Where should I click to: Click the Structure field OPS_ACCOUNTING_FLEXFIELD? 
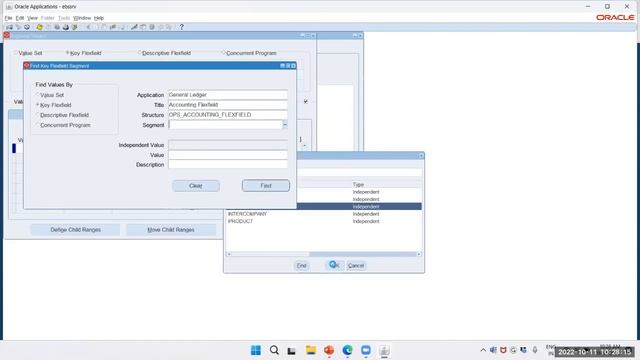point(228,115)
